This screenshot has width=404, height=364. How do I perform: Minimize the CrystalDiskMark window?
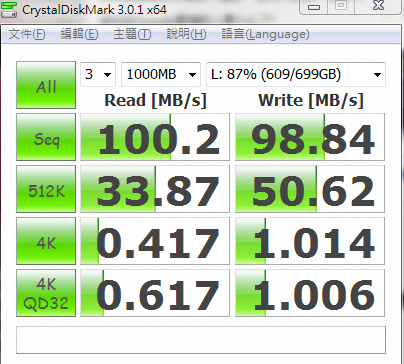(x=314, y=7)
